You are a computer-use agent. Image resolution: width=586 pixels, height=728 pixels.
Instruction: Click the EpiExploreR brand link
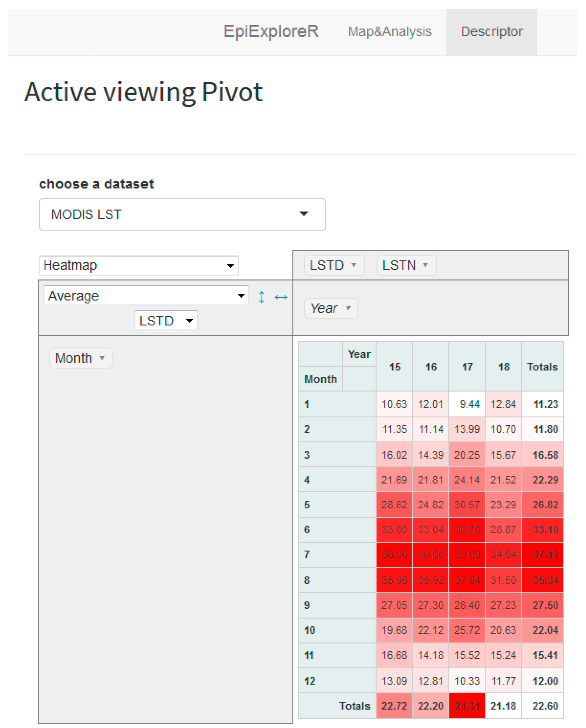(271, 32)
